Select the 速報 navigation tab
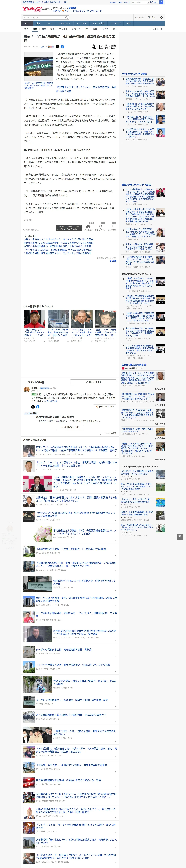Viewport: 186px width, 868px height. [38, 24]
